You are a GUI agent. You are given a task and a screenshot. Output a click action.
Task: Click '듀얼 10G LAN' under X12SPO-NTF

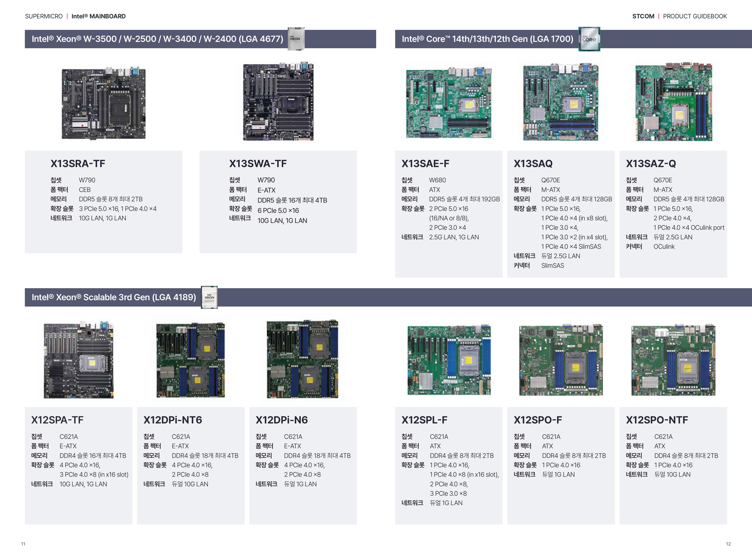pyautogui.click(x=672, y=475)
